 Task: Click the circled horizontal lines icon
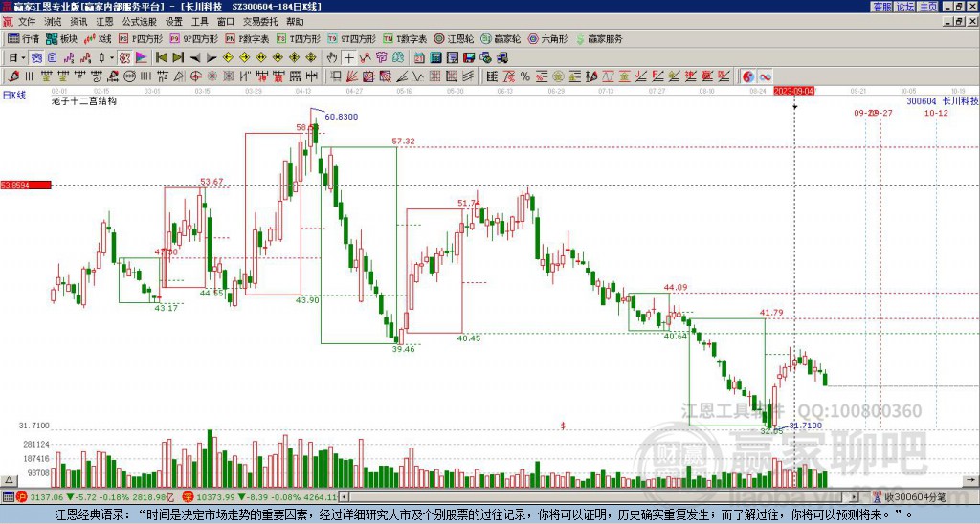pos(129,76)
